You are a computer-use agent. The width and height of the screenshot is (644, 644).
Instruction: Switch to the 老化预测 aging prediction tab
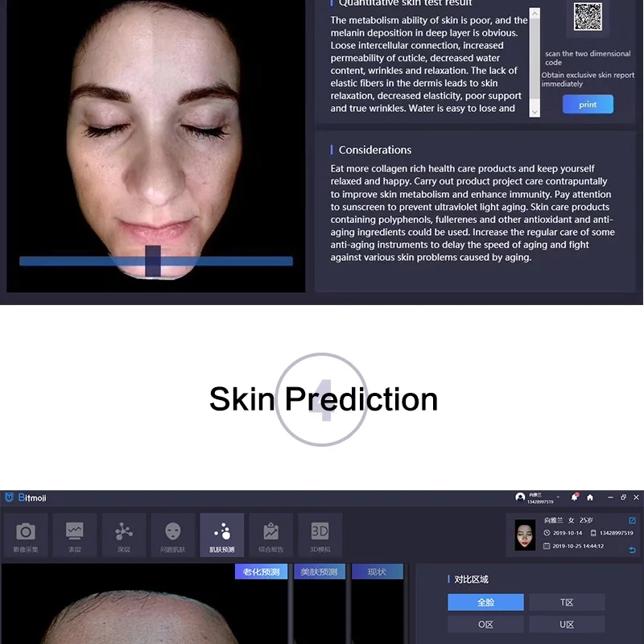[x=261, y=572]
